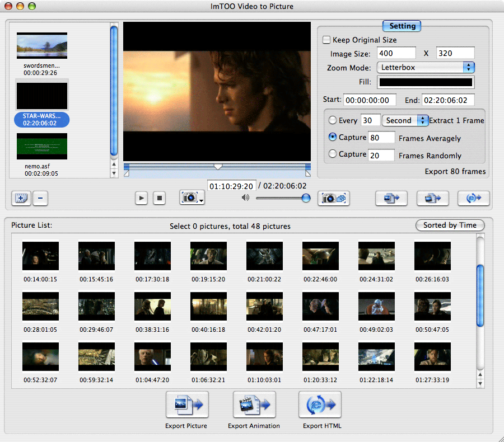Select picture thumbnail at 01:10:03:01
Viewport: 504px width, 442px height.
[x=264, y=356]
